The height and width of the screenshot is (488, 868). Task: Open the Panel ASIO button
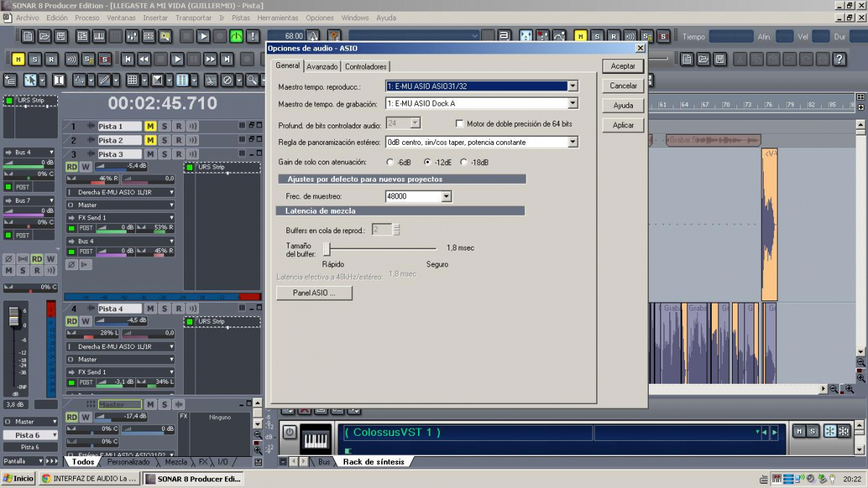[x=314, y=293]
